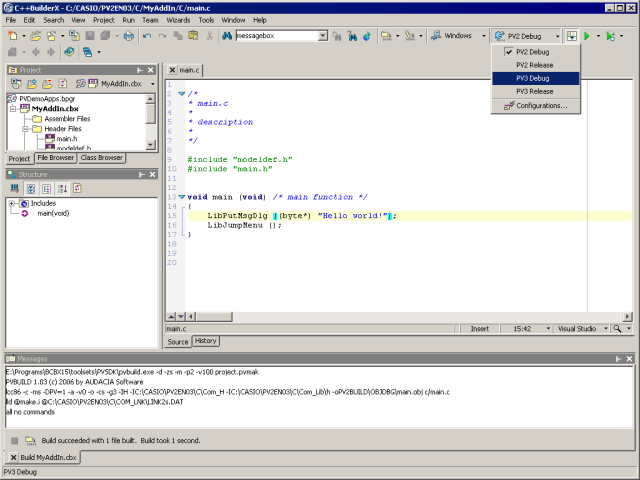Click the blue refresh globe icon
This screenshot has height=480, width=640.
click(x=367, y=36)
